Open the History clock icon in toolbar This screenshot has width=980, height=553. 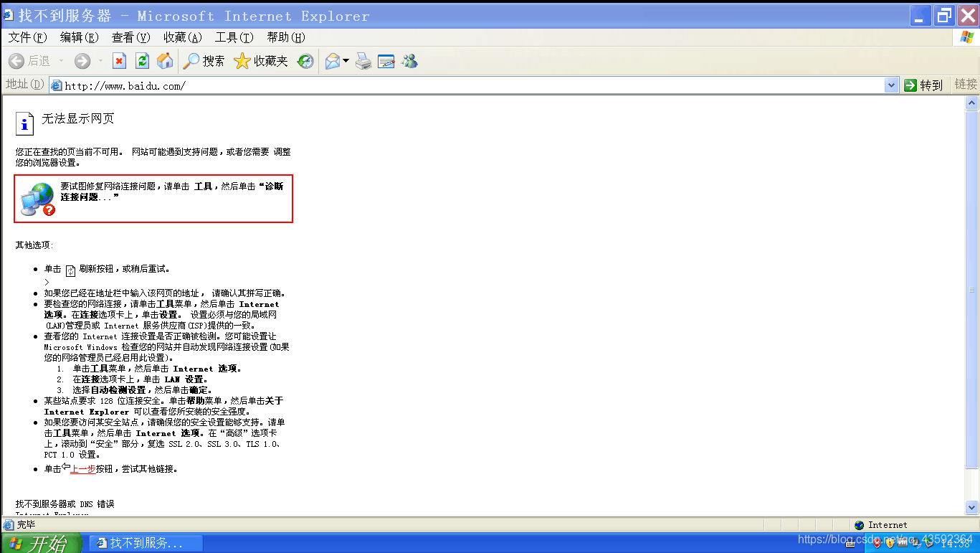coord(306,62)
